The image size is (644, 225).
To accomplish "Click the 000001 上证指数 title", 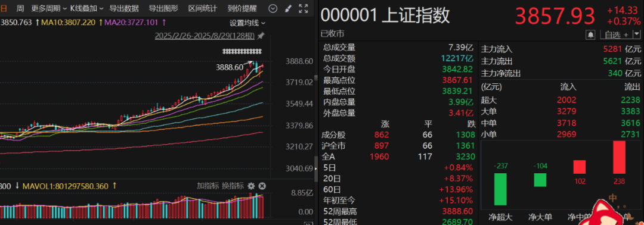I will (385, 15).
